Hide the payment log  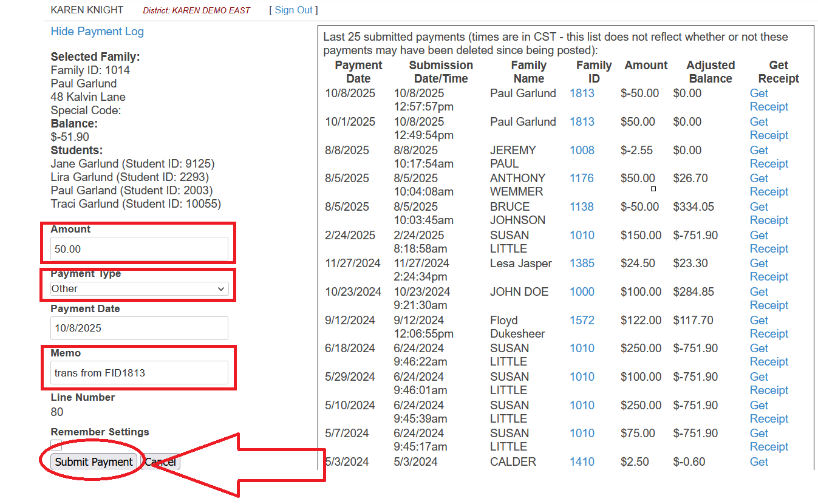tap(97, 32)
